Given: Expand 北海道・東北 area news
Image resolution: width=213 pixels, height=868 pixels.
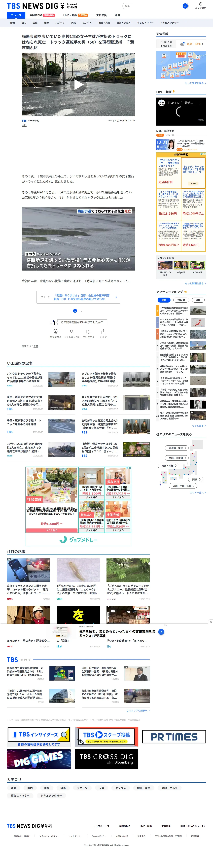Looking at the screenshot, I should click(177, 448).
